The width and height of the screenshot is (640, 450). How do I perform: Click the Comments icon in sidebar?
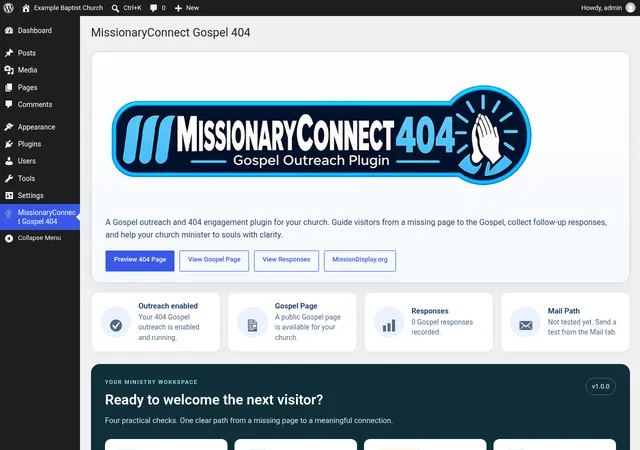tap(9, 105)
